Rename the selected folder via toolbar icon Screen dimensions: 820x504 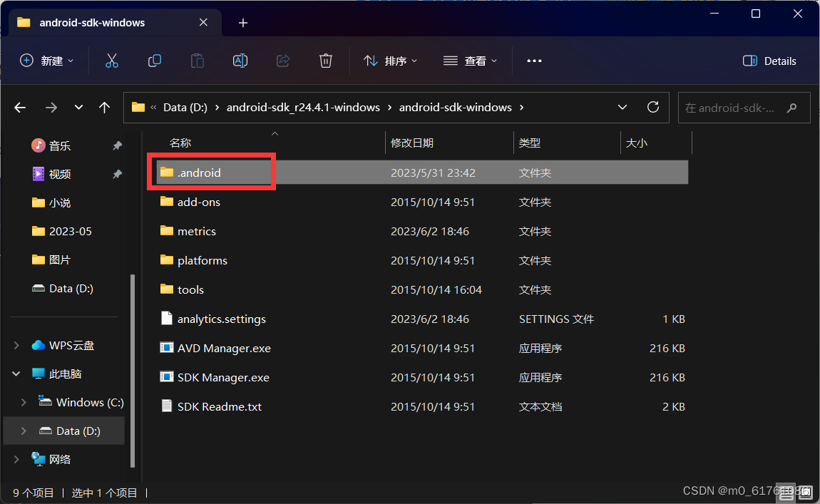pos(240,61)
